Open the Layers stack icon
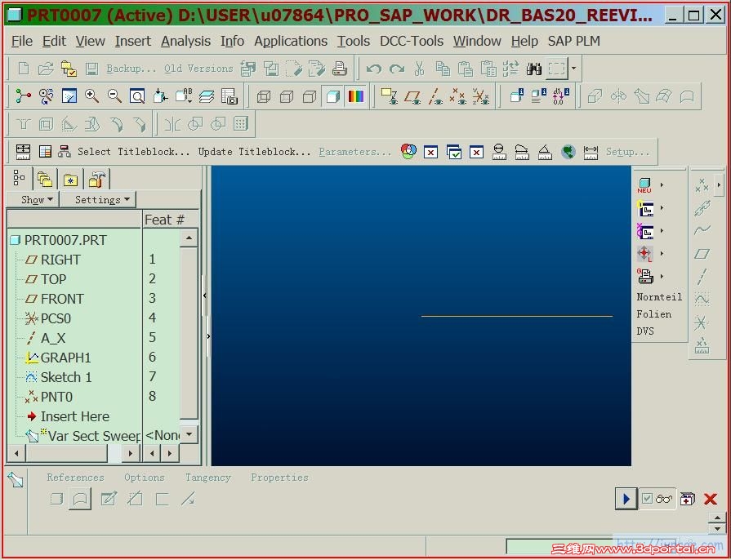This screenshot has height=560, width=731. (206, 96)
